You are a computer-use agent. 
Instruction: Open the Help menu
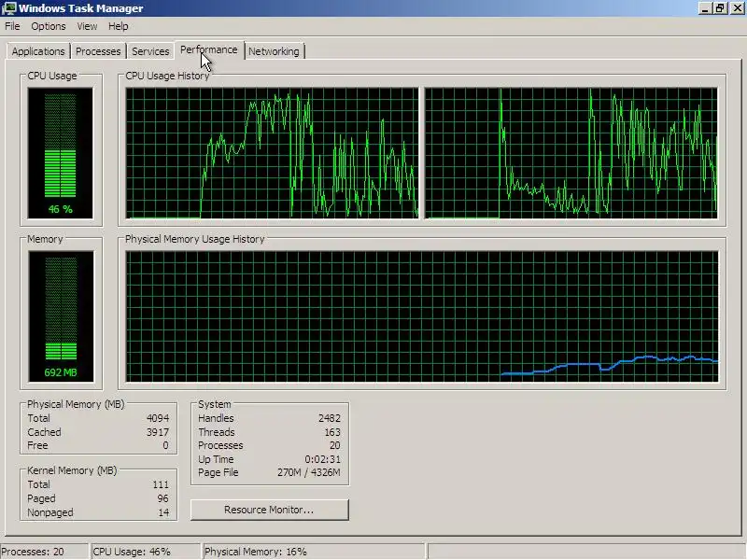tap(119, 27)
